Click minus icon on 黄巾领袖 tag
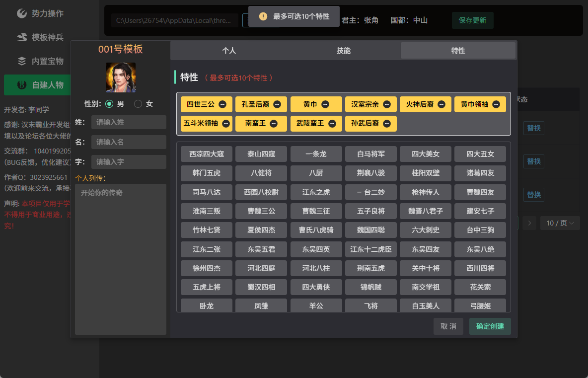The width and height of the screenshot is (588, 378). pos(496,104)
